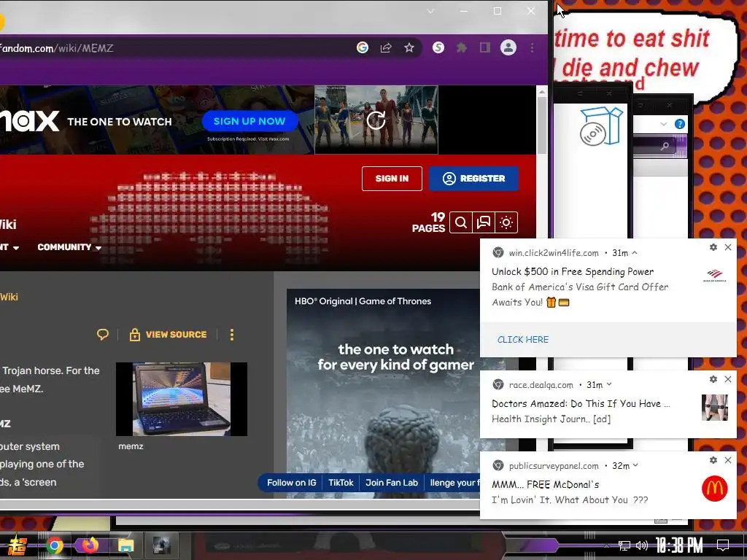747x560 pixels.
Task: Open the article's three-dot more options
Action: coord(232,335)
